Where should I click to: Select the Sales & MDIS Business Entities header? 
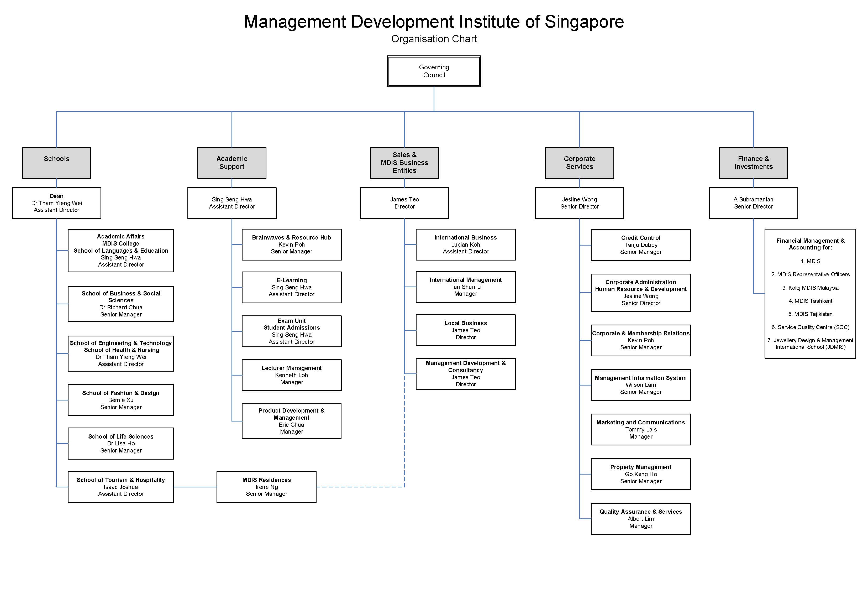[x=404, y=163]
